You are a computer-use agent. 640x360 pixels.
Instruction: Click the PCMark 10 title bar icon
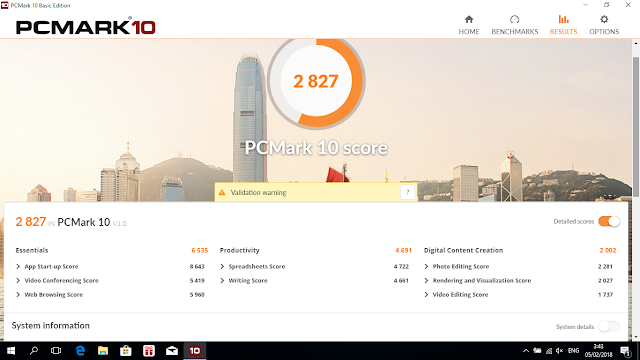tap(4, 5)
